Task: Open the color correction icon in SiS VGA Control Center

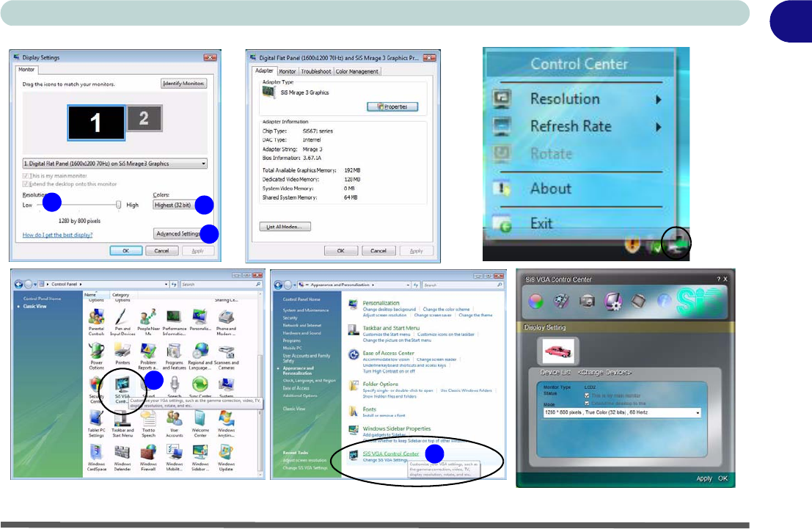Action: point(536,301)
